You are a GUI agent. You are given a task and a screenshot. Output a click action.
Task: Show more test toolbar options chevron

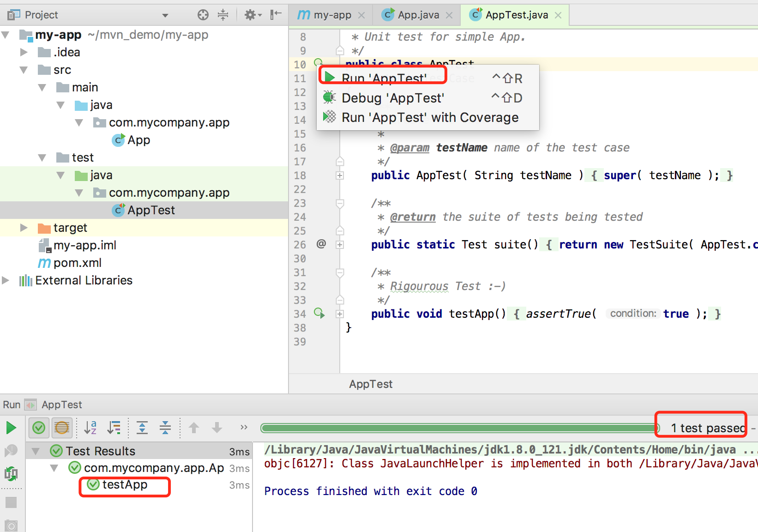tap(244, 428)
